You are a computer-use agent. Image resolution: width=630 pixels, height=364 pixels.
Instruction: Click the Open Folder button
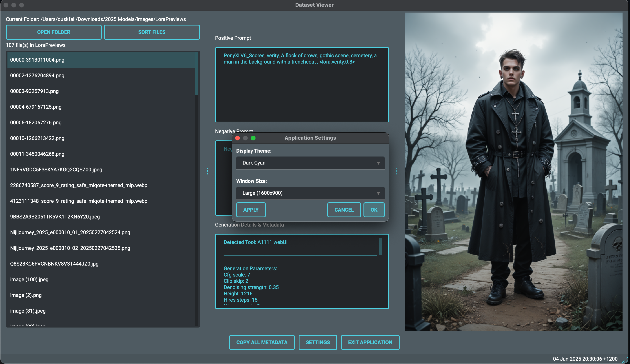point(54,32)
